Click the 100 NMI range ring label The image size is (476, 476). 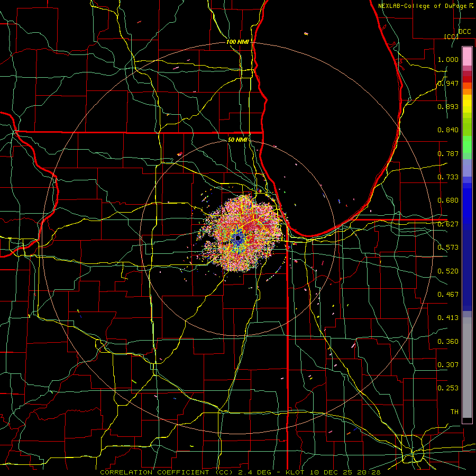237,42
